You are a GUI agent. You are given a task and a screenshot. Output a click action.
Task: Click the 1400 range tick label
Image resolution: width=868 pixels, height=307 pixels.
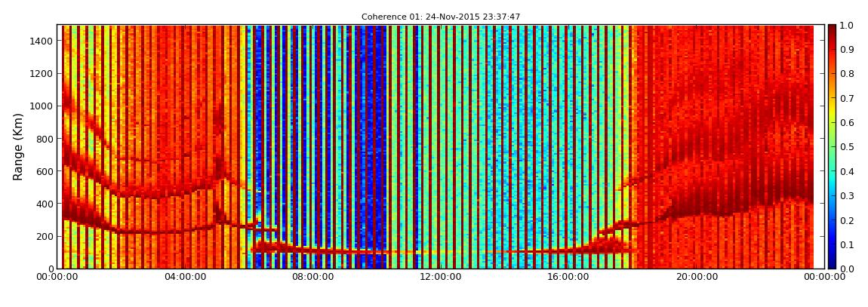coord(42,41)
